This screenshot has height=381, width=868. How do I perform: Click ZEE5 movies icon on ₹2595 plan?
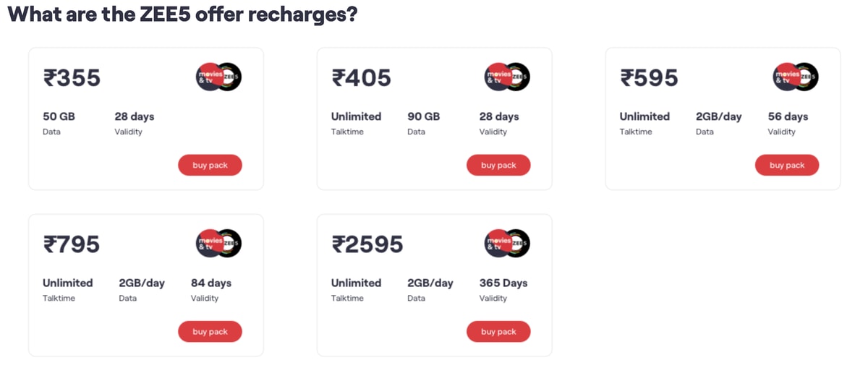506,243
